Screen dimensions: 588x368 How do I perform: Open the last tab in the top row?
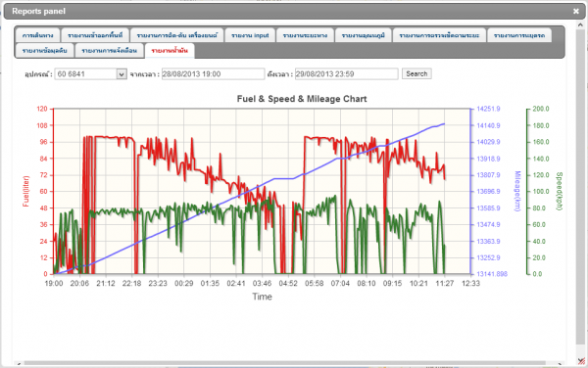tap(519, 35)
